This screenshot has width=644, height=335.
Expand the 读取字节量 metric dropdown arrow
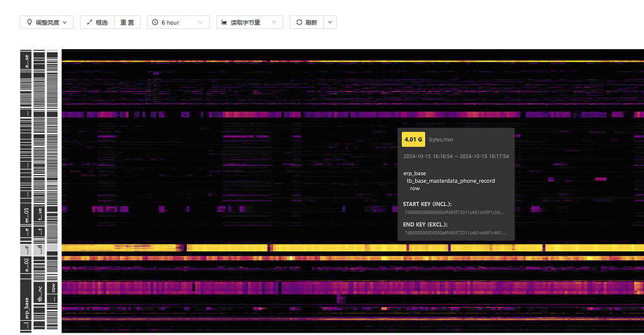[274, 23]
